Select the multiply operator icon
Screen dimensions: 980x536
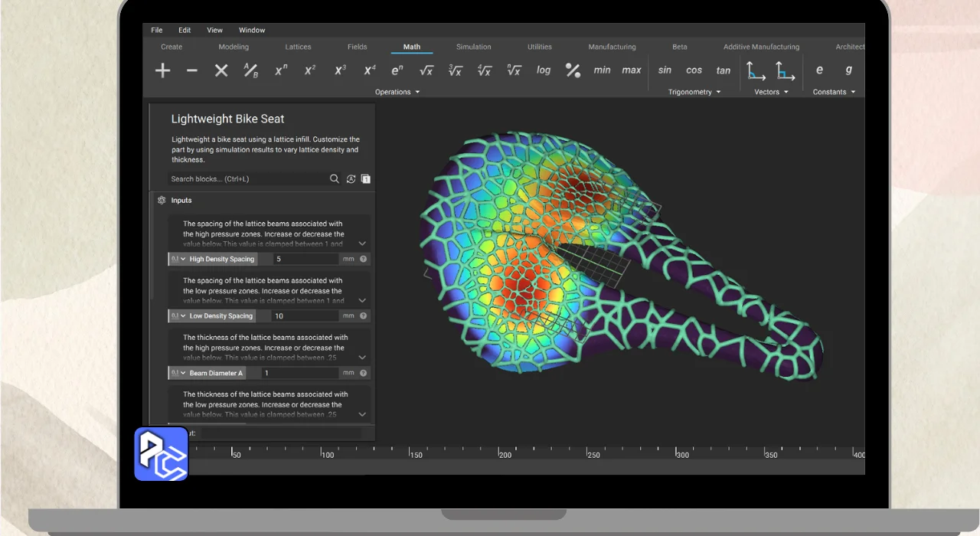pyautogui.click(x=221, y=70)
